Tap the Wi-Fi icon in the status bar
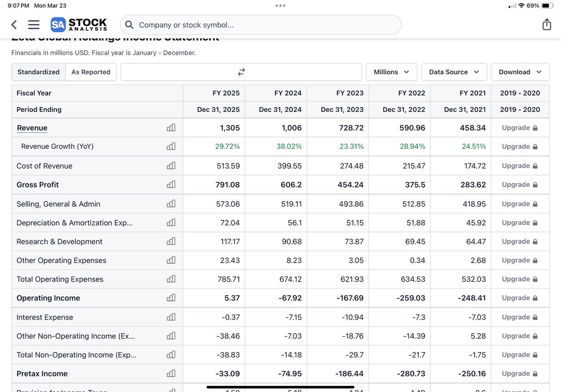The width and height of the screenshot is (561, 392). (521, 6)
